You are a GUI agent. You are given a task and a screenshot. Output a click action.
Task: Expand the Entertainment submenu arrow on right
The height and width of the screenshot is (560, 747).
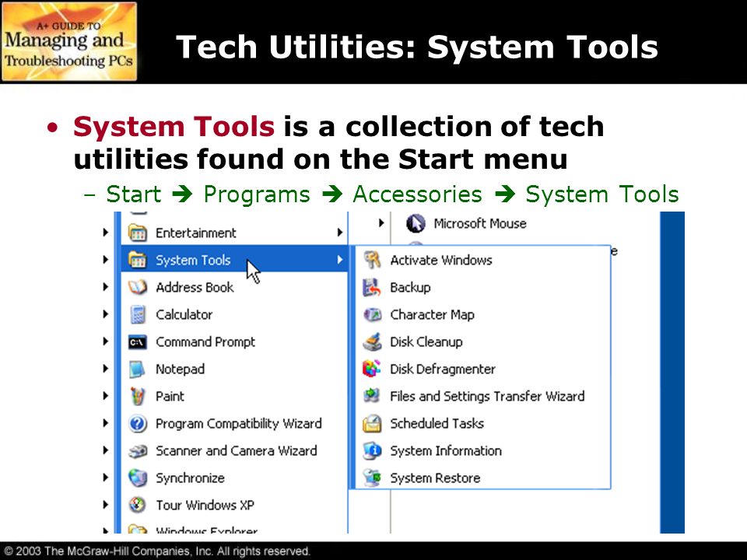pos(340,233)
